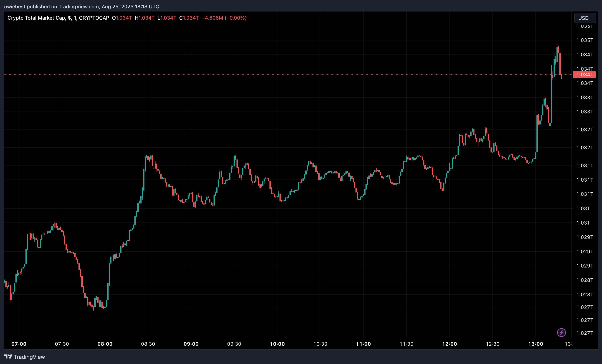Click the 08:30 time axis label
The width and height of the screenshot is (602, 364).
pyautogui.click(x=148, y=344)
